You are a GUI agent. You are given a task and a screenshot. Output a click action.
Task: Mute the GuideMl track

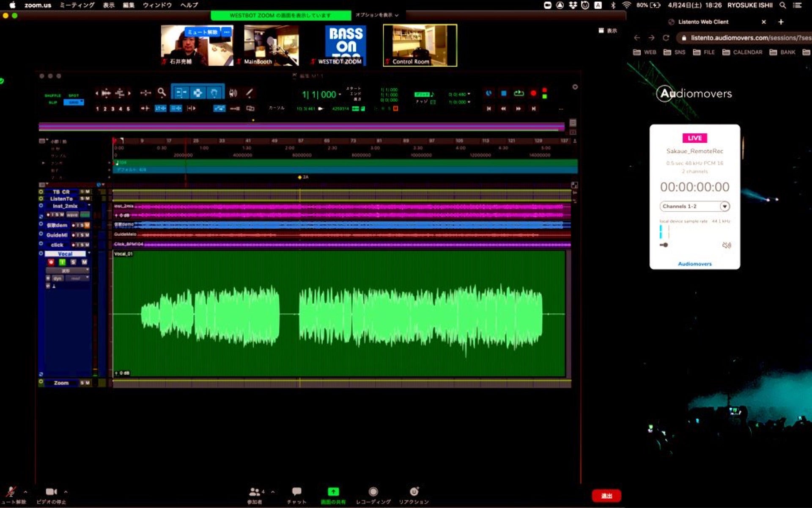coord(87,235)
